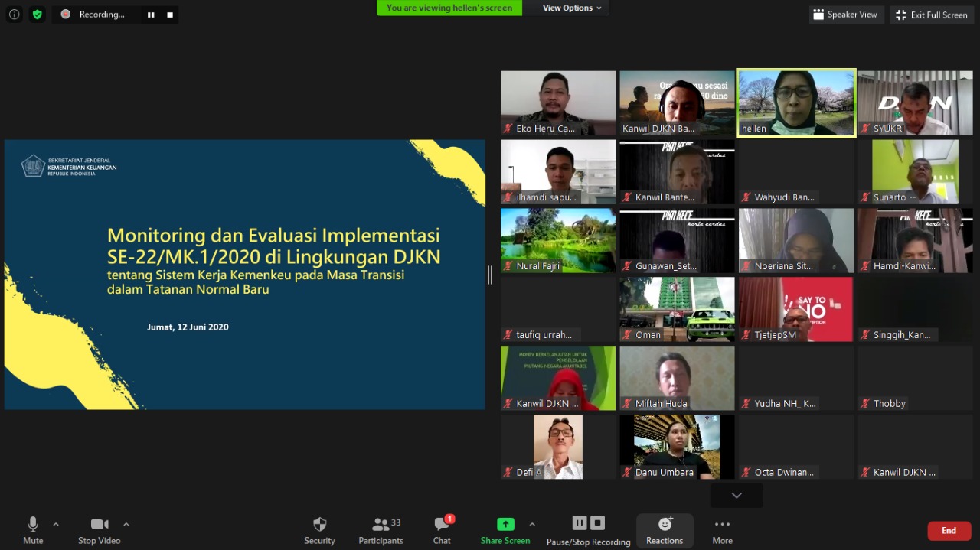Open the Security shield icon
Screen dimensions: 980x550
coord(319,525)
